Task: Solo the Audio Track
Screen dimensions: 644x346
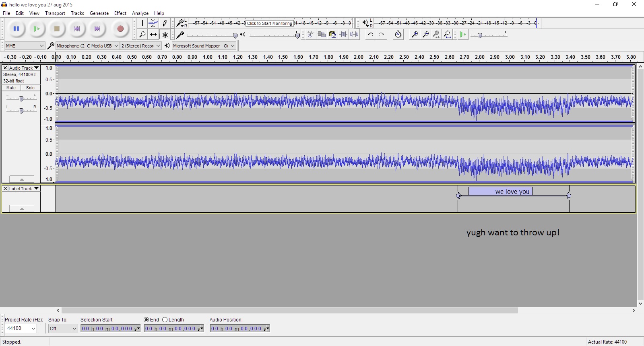Action: [x=30, y=88]
